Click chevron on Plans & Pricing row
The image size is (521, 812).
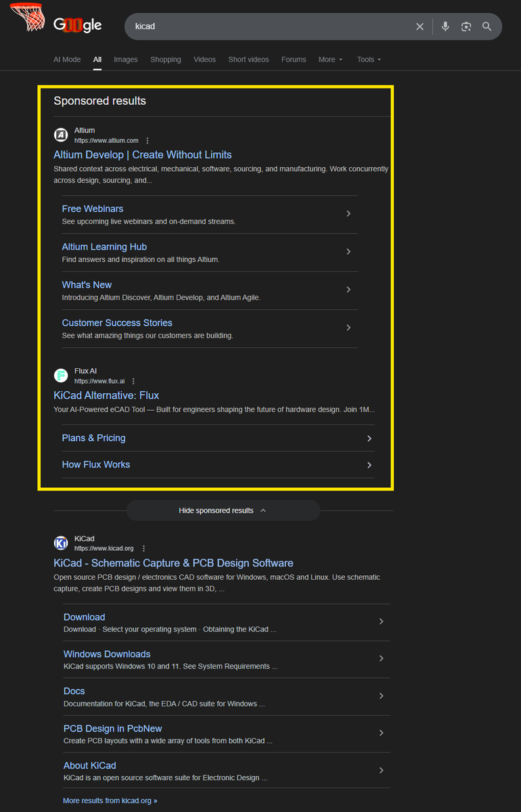coord(369,438)
